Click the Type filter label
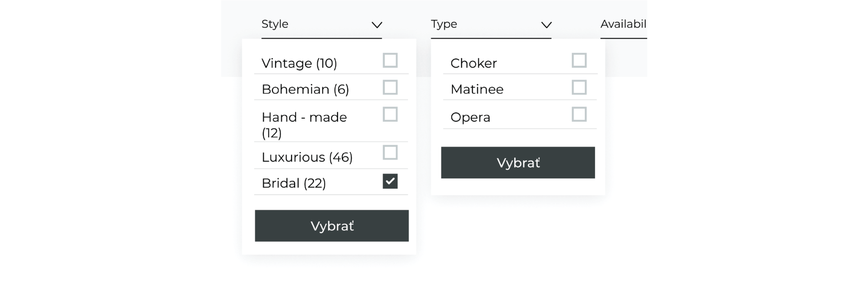Screen dimensions: 868x296 (443, 24)
